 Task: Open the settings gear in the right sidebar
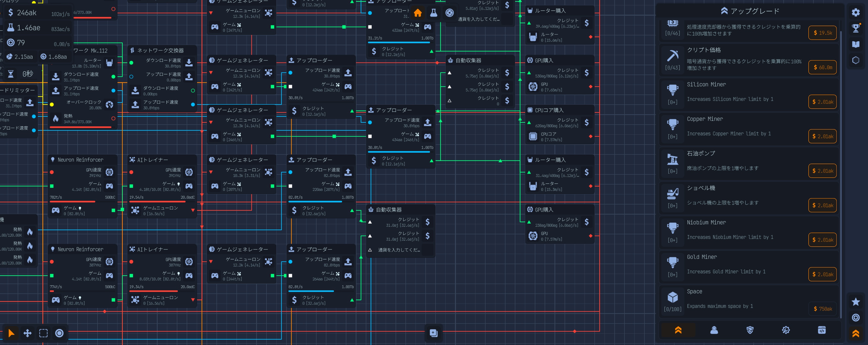pos(856,12)
